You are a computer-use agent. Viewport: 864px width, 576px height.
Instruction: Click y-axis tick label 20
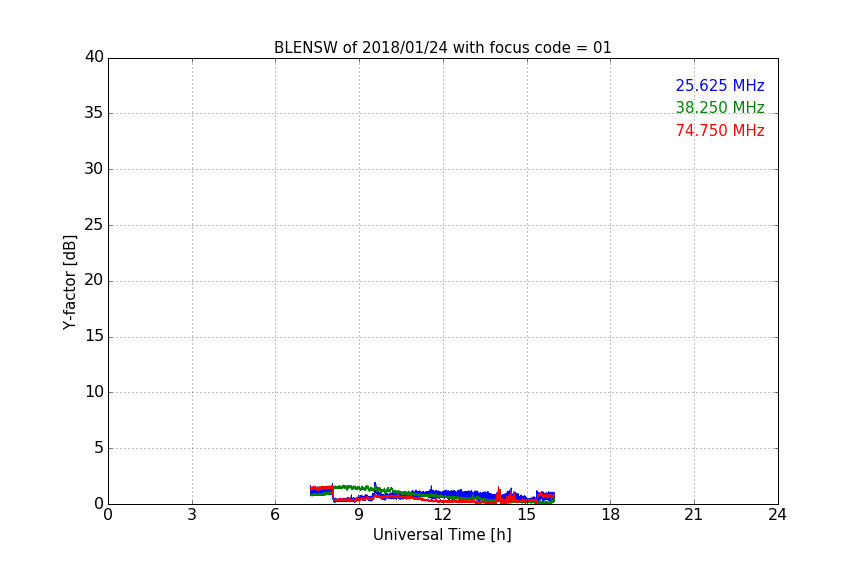pyautogui.click(x=94, y=280)
